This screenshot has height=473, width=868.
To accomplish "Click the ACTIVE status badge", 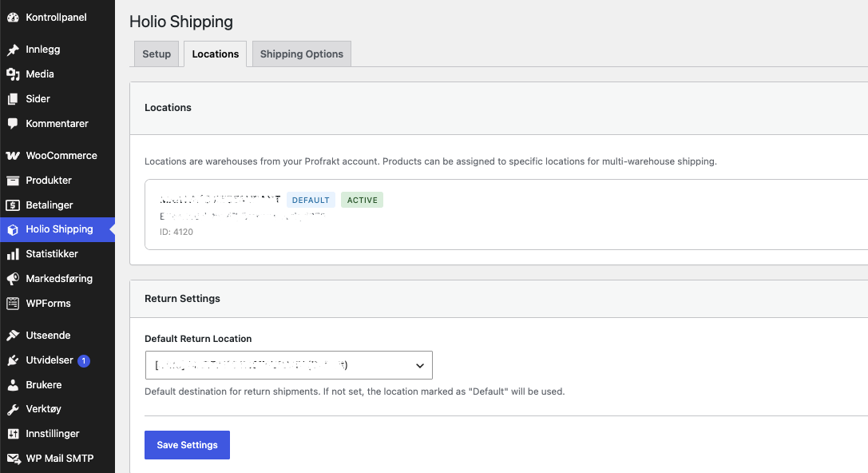I will pos(362,200).
